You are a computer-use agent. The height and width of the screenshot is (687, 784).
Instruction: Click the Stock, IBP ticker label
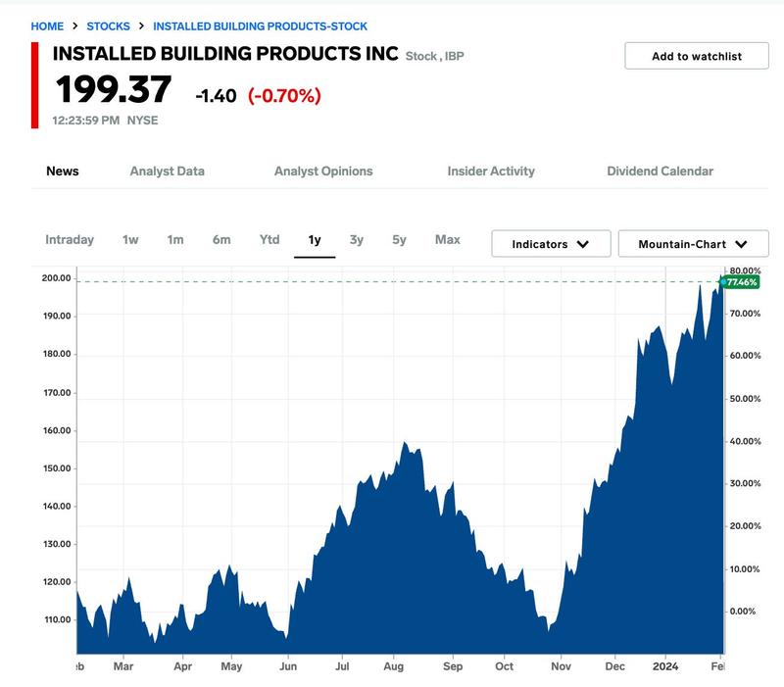434,56
